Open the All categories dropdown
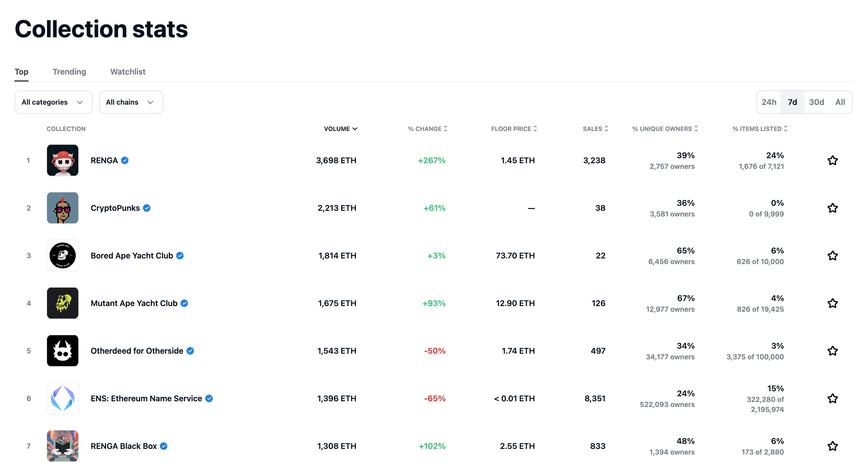This screenshot has height=463, width=868. pyautogui.click(x=53, y=102)
